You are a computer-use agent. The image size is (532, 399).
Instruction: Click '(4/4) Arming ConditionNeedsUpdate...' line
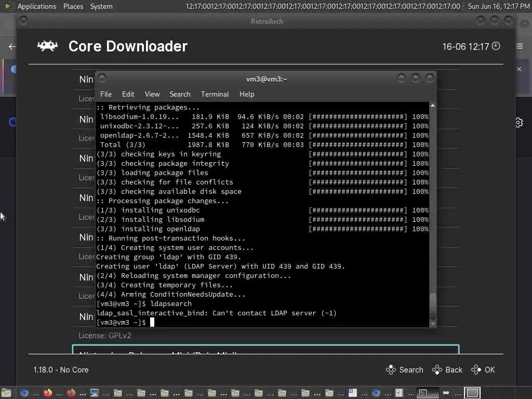tap(170, 295)
